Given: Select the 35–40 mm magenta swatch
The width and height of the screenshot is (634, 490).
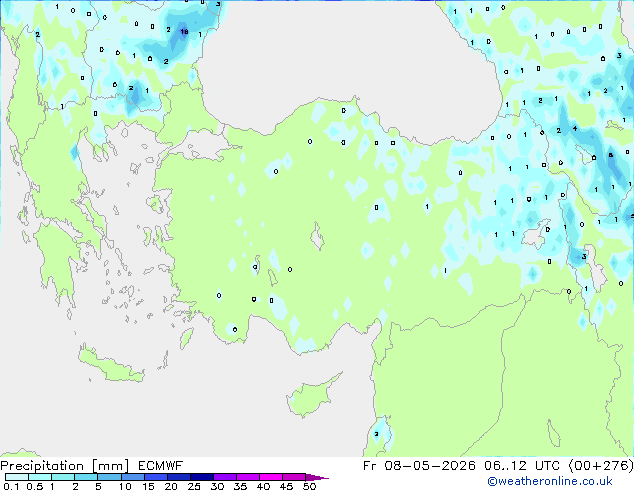Looking at the screenshot, I should click(247, 477).
